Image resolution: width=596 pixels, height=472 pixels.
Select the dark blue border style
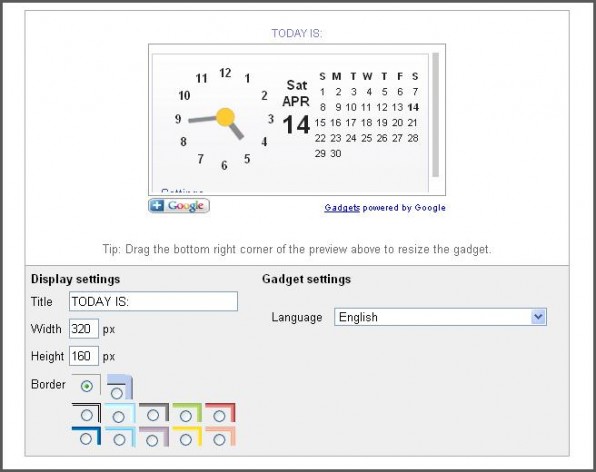click(86, 439)
